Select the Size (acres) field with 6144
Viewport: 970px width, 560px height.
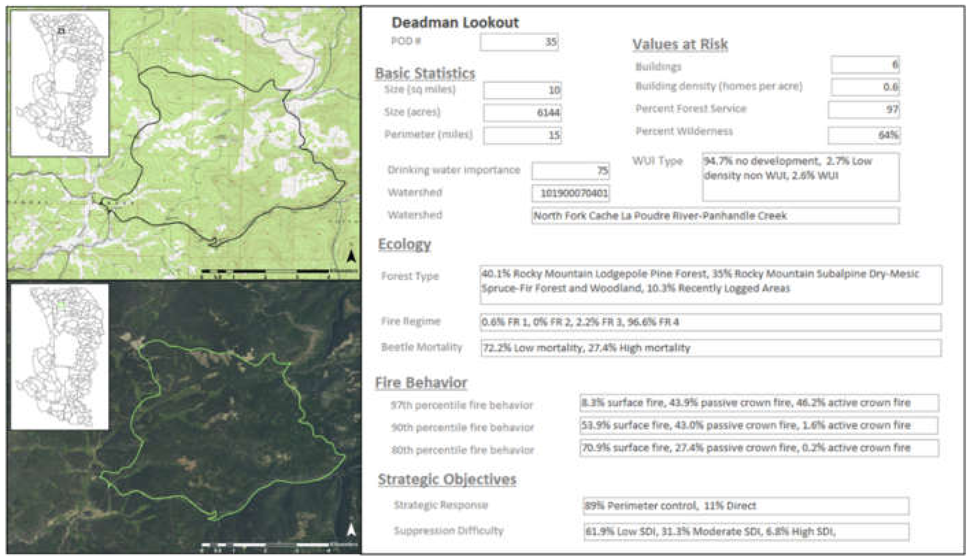[x=522, y=113]
